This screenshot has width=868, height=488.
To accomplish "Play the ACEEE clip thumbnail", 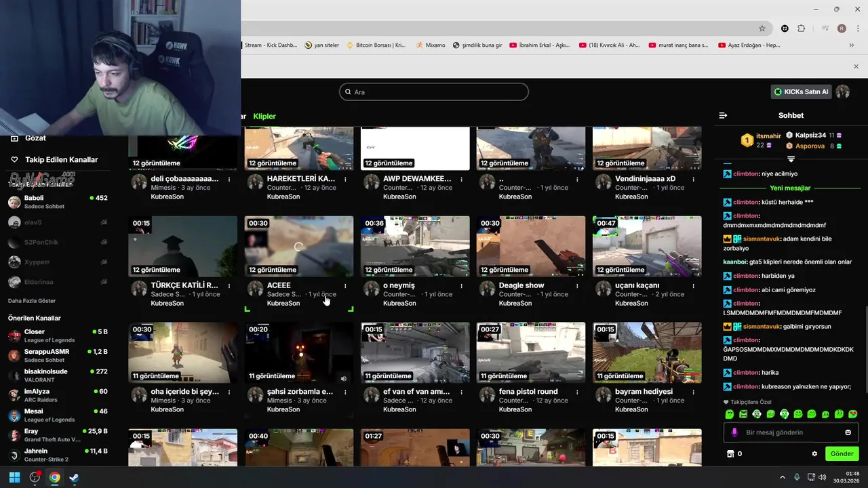I will [x=299, y=246].
